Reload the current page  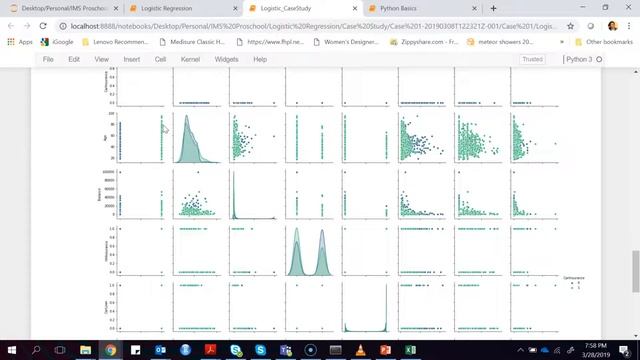[x=43, y=26]
